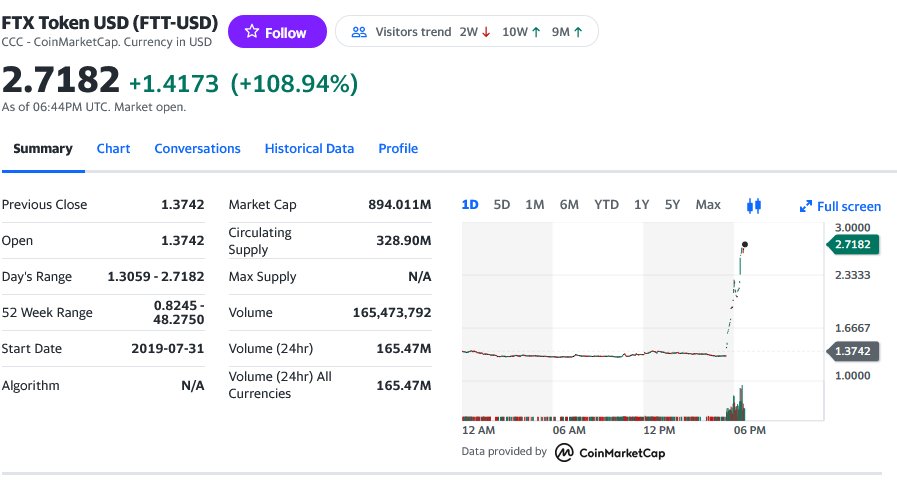Select the YTD chart range
The image size is (897, 489).
tap(606, 205)
